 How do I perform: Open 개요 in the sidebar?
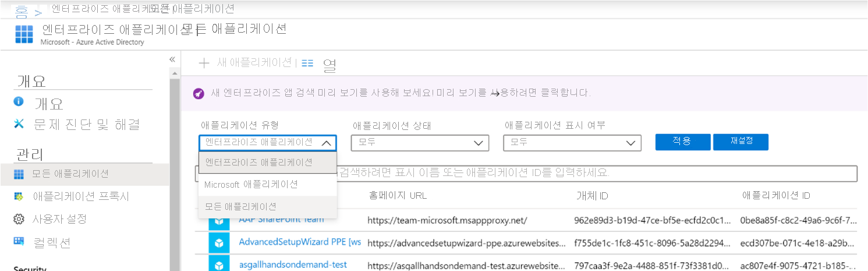(49, 104)
